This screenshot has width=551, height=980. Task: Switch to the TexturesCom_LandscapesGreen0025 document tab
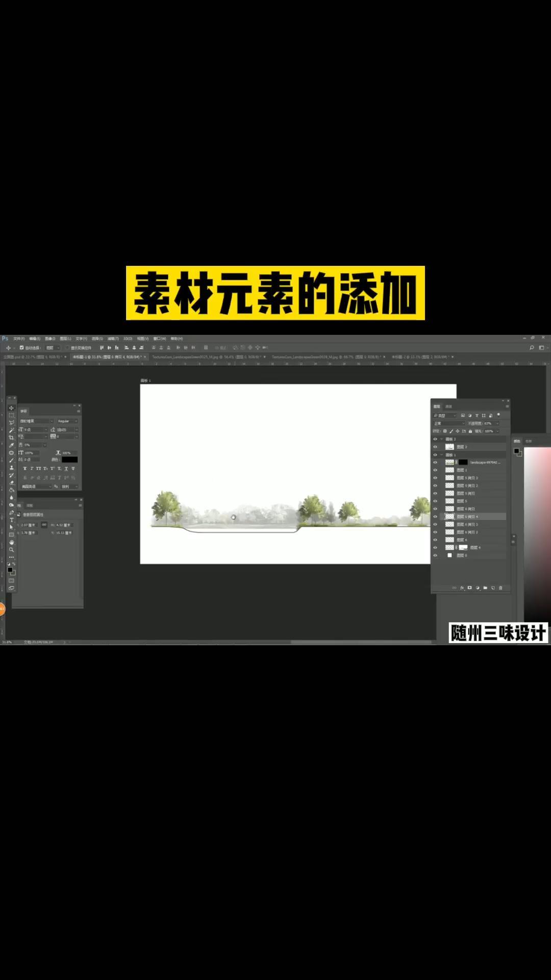click(x=207, y=357)
